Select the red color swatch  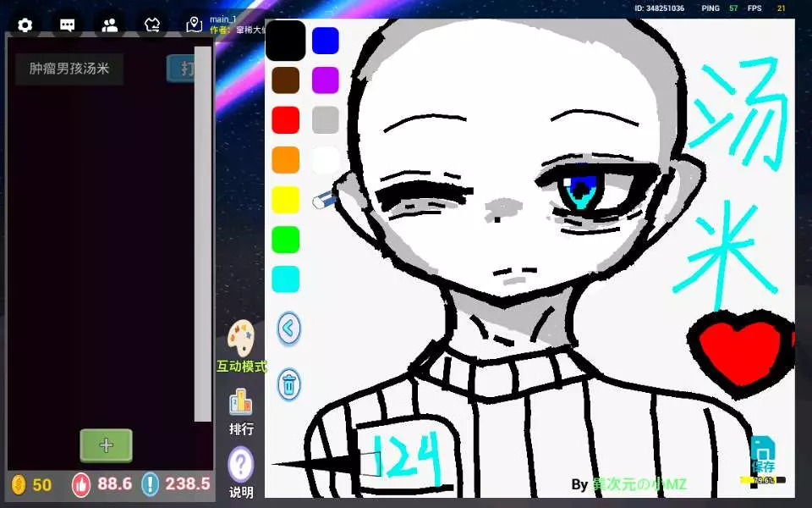pos(285,120)
